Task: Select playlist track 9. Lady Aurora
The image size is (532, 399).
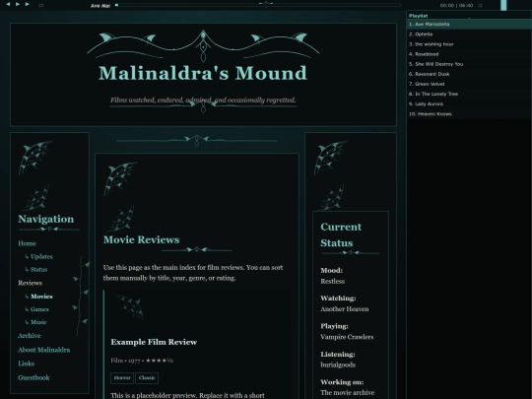Action: 469,103
